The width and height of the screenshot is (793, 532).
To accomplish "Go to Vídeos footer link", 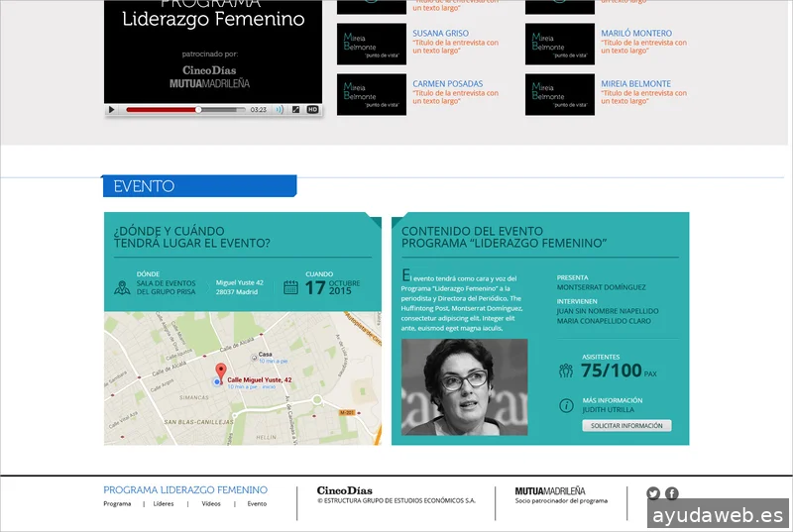I will point(211,503).
